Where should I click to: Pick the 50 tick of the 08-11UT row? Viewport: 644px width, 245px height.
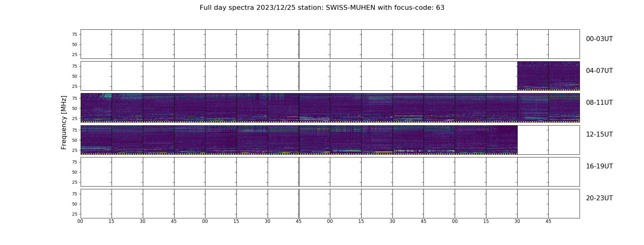(x=75, y=108)
